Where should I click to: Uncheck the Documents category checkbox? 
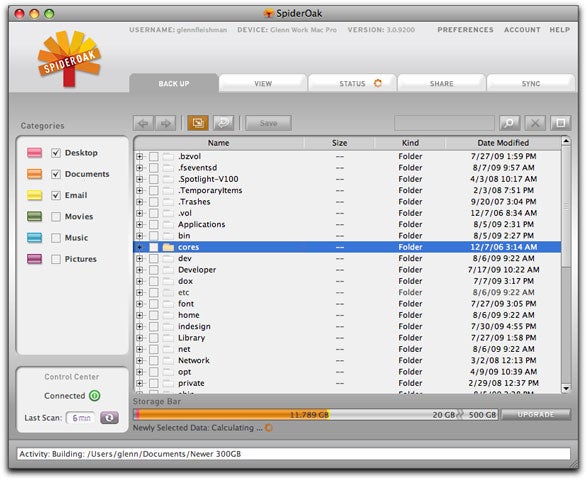[56, 174]
